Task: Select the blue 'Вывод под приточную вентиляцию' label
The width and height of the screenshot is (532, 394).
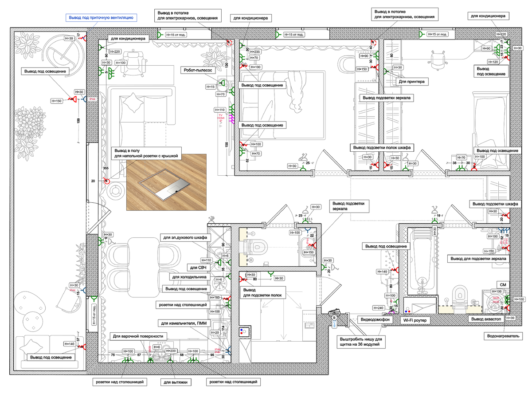Action: (101, 18)
